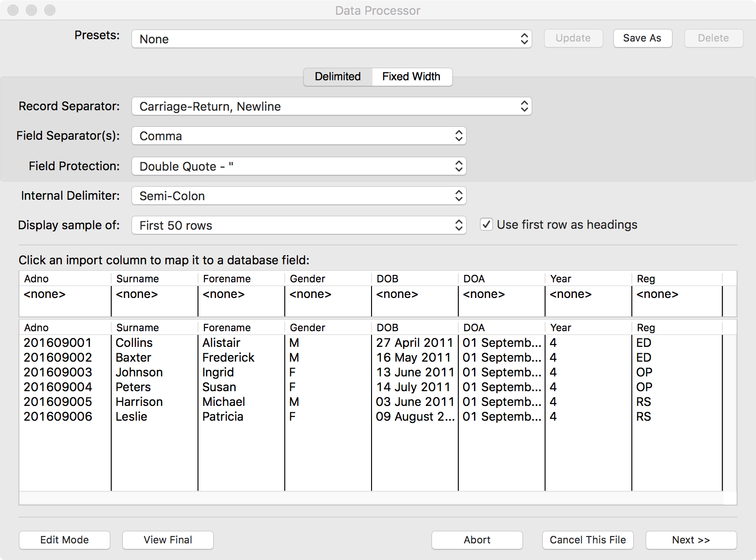Click the Delete preset button
The image size is (756, 560).
point(714,38)
